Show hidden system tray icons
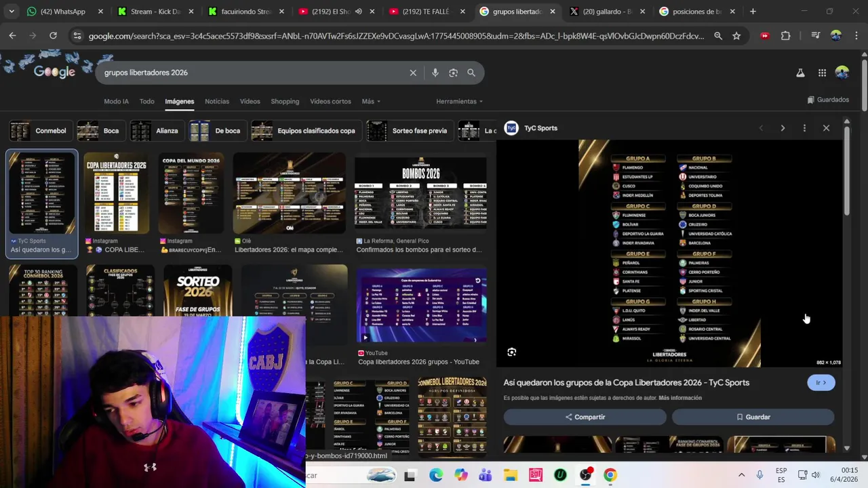 tap(741, 475)
